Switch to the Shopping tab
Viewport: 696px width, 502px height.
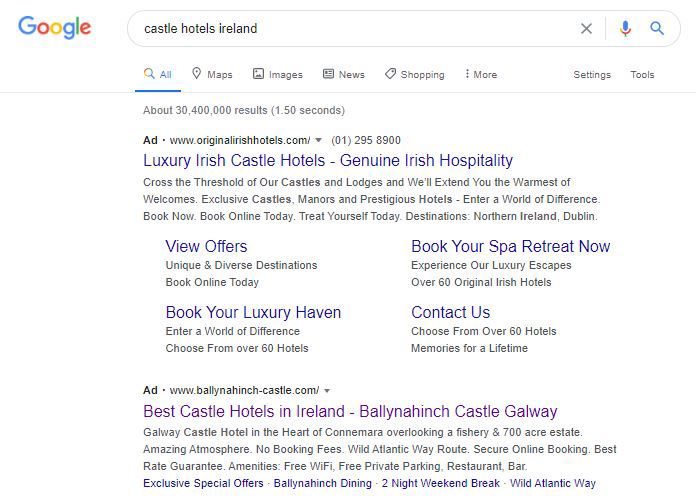[x=414, y=75]
